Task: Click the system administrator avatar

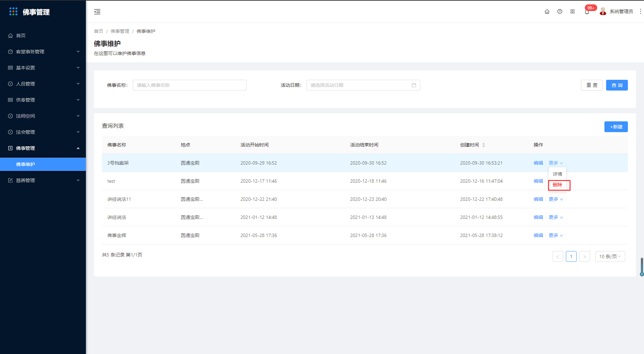Action: tap(603, 11)
